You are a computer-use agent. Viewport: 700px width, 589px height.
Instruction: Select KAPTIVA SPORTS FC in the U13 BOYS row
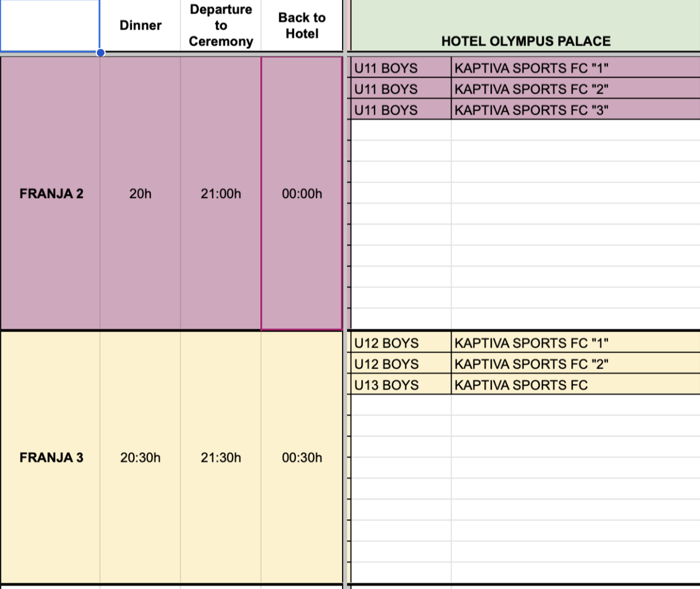[x=576, y=385]
